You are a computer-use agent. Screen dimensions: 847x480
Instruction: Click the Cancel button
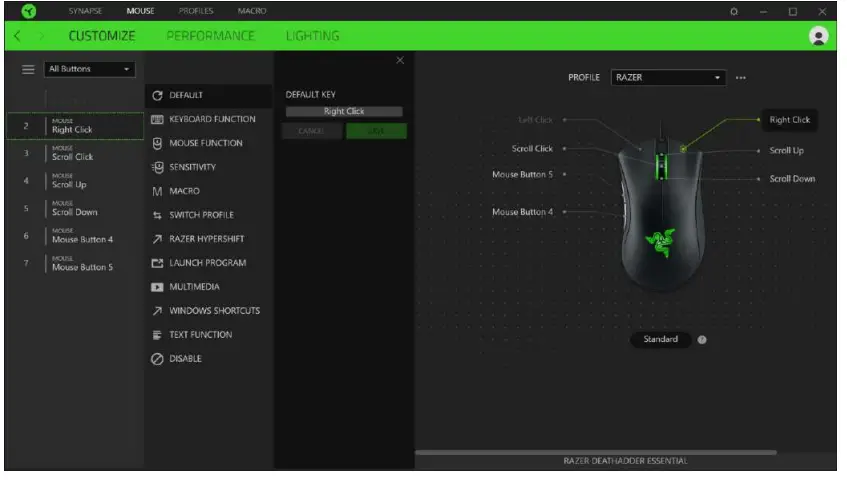coord(312,131)
